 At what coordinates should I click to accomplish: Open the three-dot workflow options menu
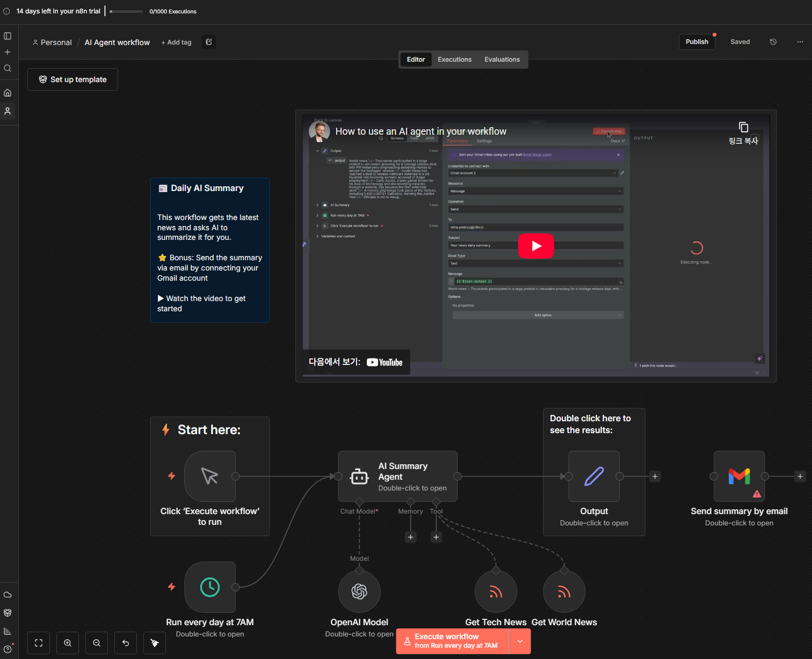point(800,42)
